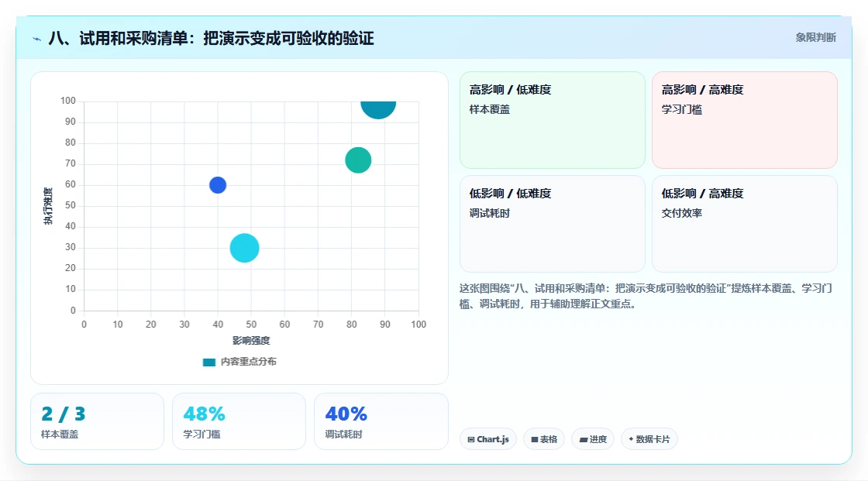The height and width of the screenshot is (481, 868).
Task: Select the 低影响 / 低难度 quadrant card
Action: click(x=552, y=224)
